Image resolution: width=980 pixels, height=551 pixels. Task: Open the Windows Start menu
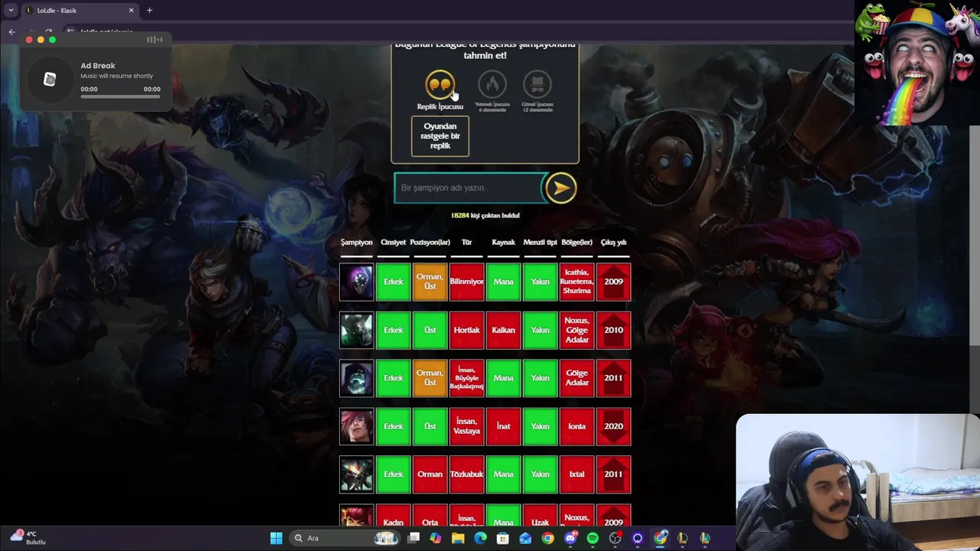[276, 538]
